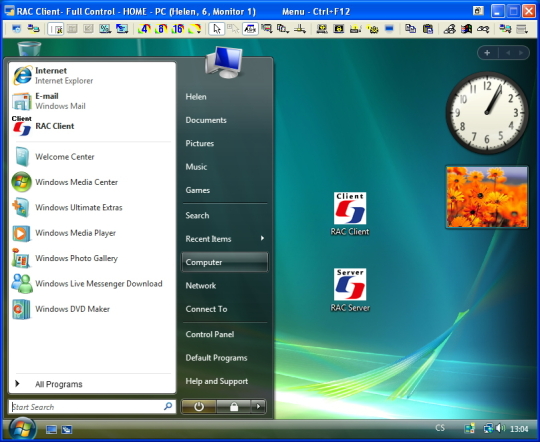Viewport: 540px width, 442px height.
Task: Click the volume speaker tray icon
Action: pos(500,428)
